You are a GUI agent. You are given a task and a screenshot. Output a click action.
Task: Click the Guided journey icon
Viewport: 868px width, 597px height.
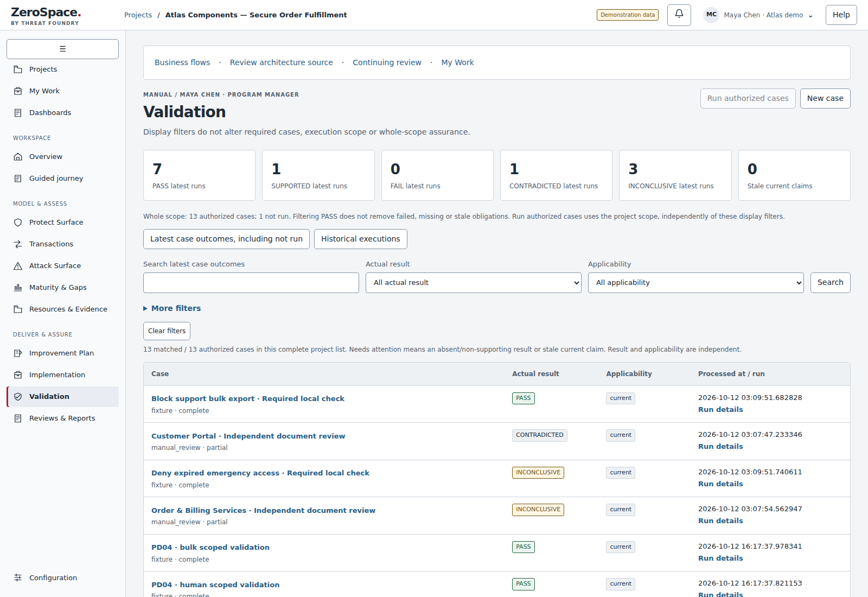pos(18,179)
